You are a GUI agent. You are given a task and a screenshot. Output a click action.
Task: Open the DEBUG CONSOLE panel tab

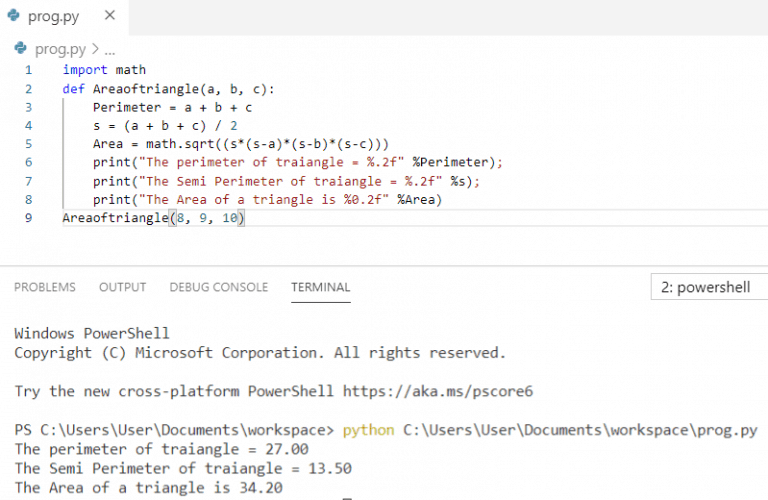[x=218, y=287]
